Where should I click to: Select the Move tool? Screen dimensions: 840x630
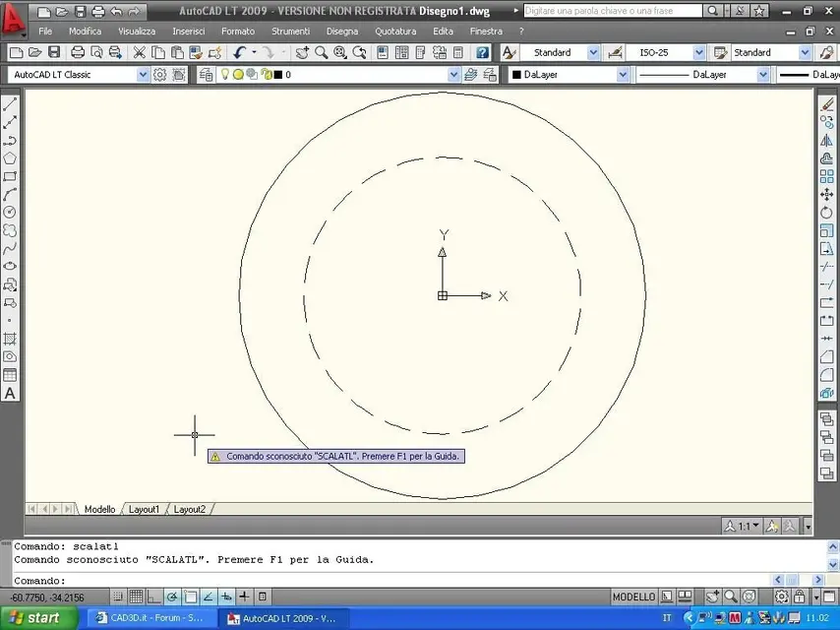(x=827, y=195)
